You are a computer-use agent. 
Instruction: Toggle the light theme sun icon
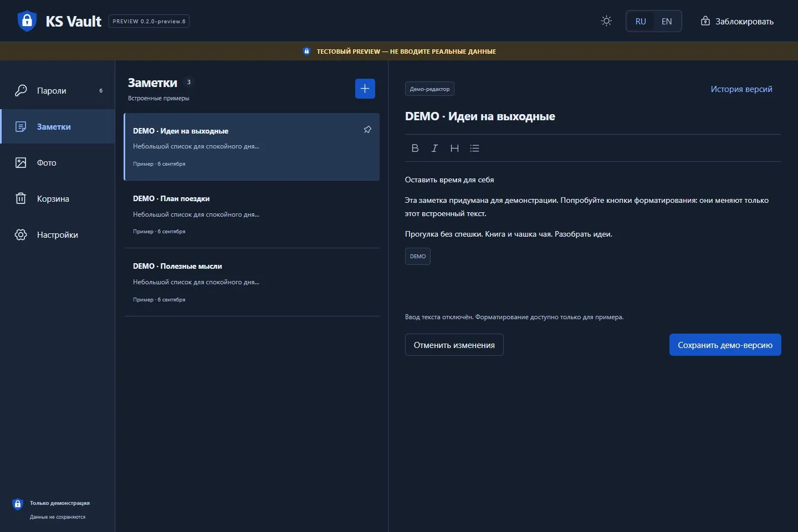tap(606, 21)
